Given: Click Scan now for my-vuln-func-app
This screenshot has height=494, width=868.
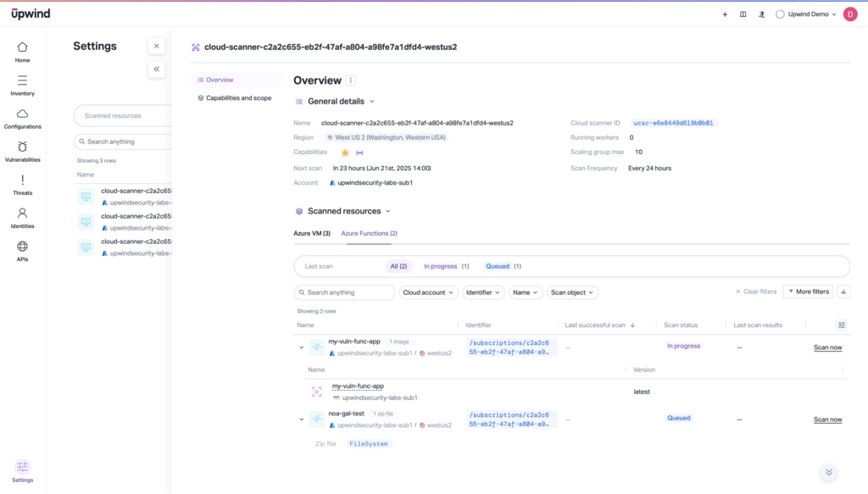Looking at the screenshot, I should 827,347.
